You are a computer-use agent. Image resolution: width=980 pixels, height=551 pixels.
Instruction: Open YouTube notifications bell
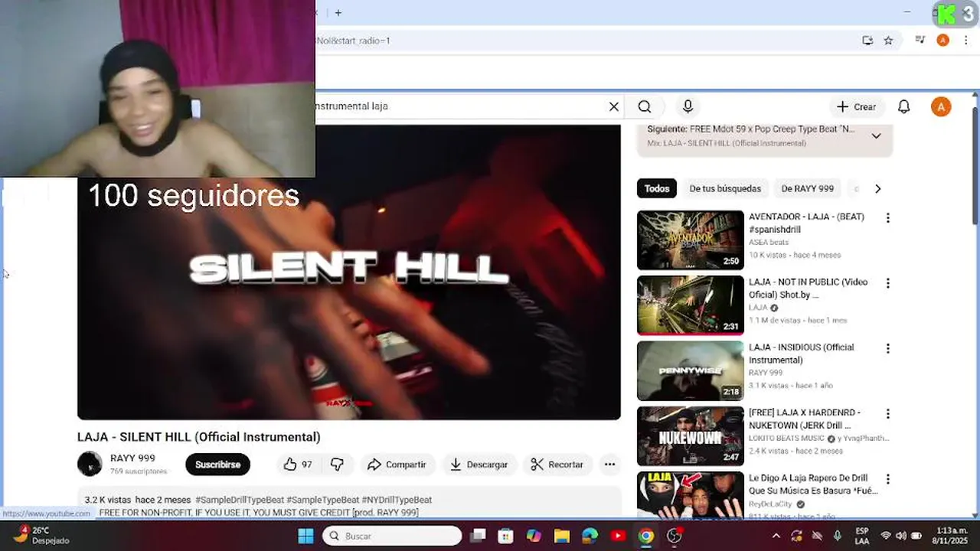click(x=903, y=106)
